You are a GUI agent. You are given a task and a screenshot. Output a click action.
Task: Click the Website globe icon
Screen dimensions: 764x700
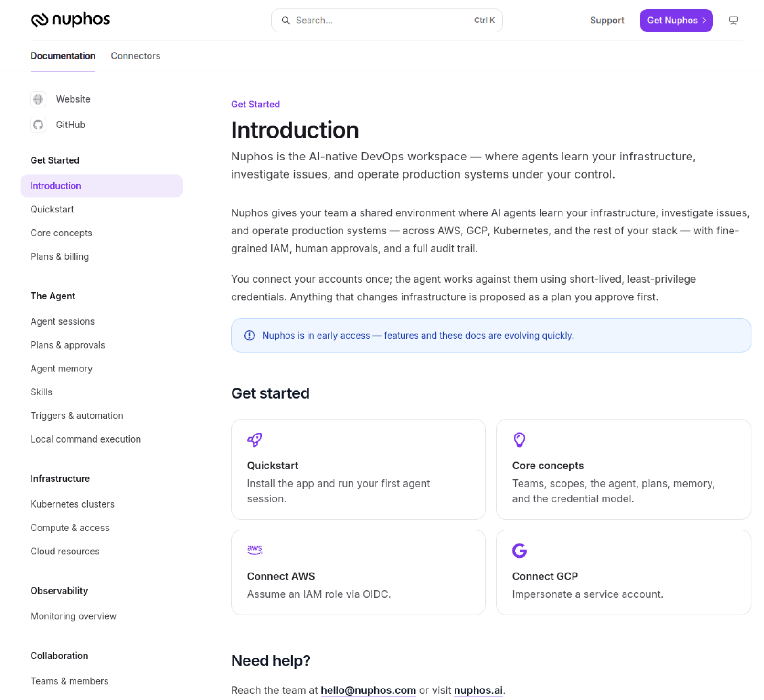pos(38,99)
